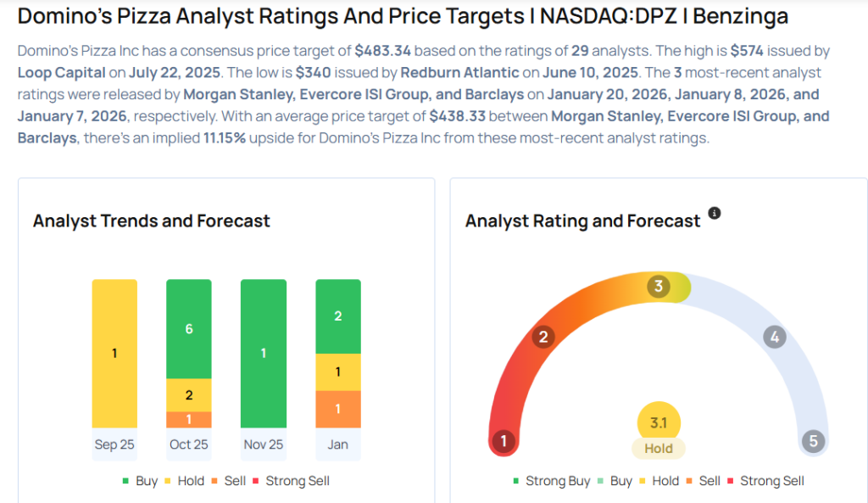This screenshot has width=868, height=503.
Task: Click gauge marker number 1
Action: [x=504, y=441]
